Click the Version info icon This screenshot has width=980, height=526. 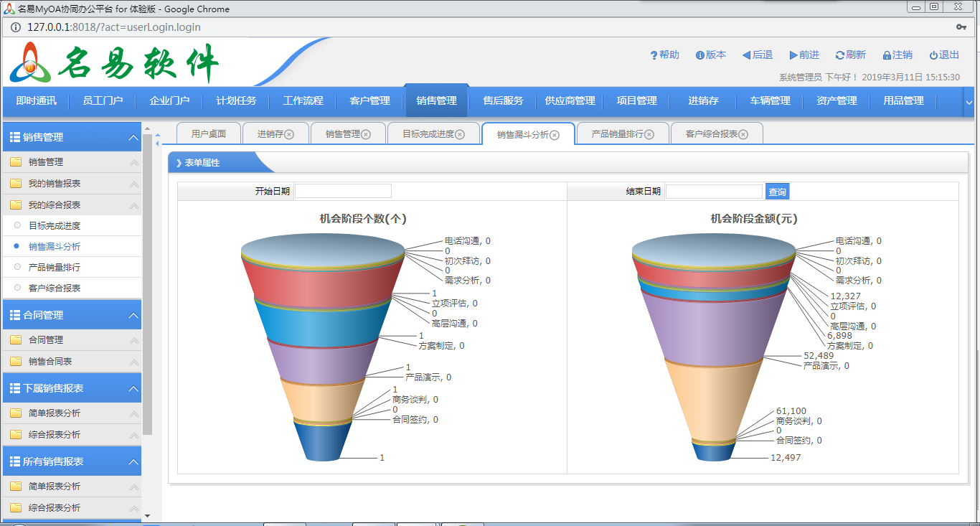(699, 55)
